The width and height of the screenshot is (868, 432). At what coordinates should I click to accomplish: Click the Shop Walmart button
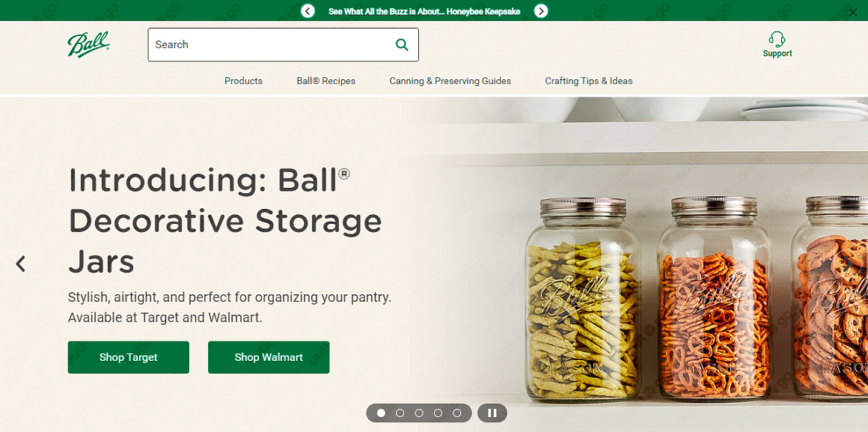click(269, 357)
